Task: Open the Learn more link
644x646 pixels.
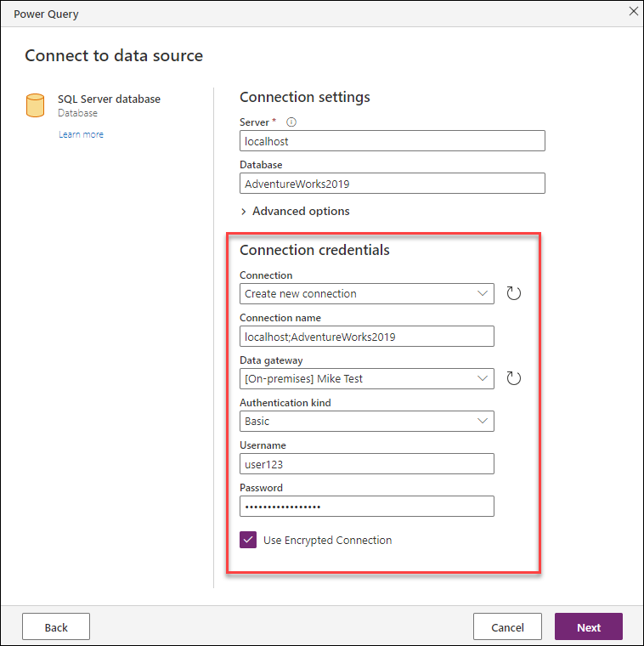Action: pyautogui.click(x=81, y=134)
